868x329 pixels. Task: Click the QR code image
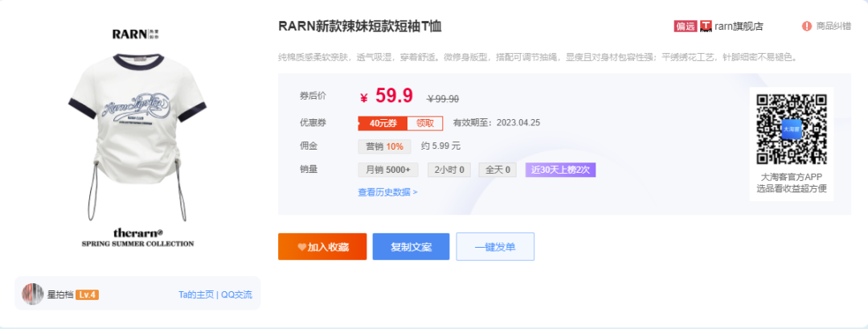pyautogui.click(x=792, y=129)
